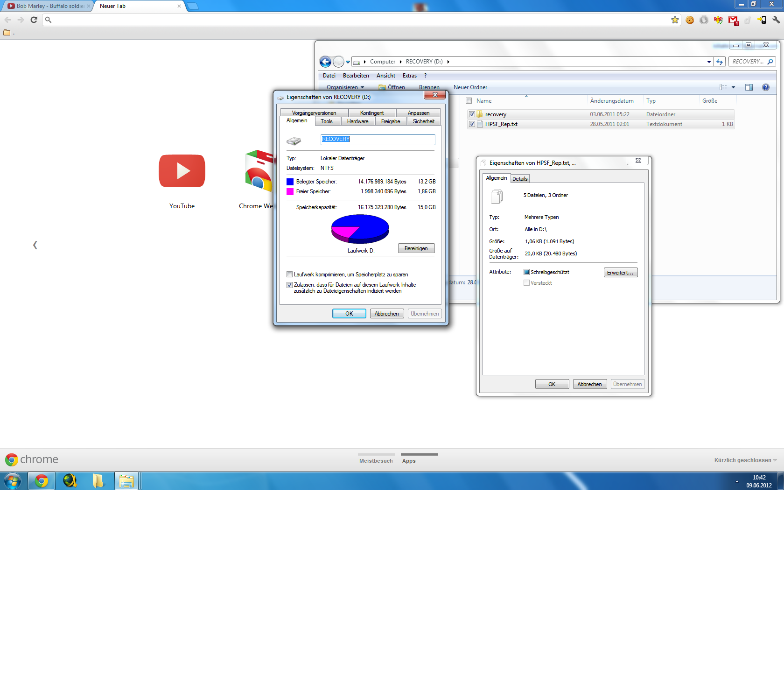Toggle the file content indexing checkbox
The image size is (784, 676).
coord(290,285)
